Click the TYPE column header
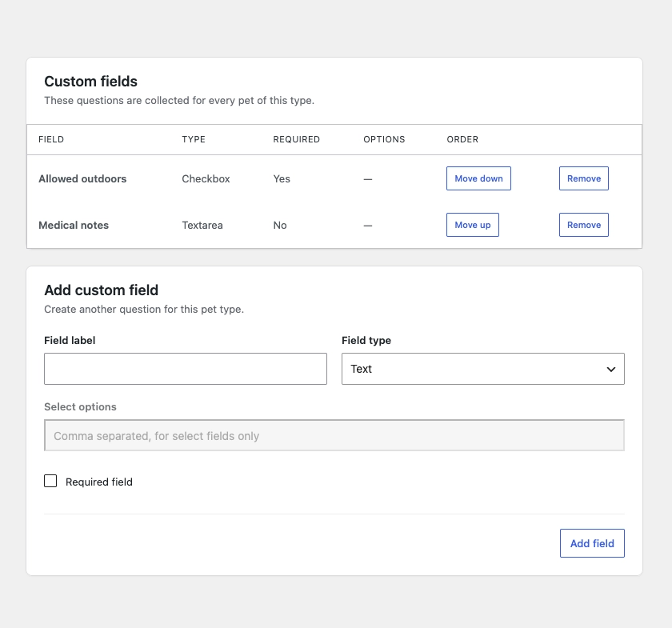Image resolution: width=672 pixels, height=628 pixels. [194, 139]
